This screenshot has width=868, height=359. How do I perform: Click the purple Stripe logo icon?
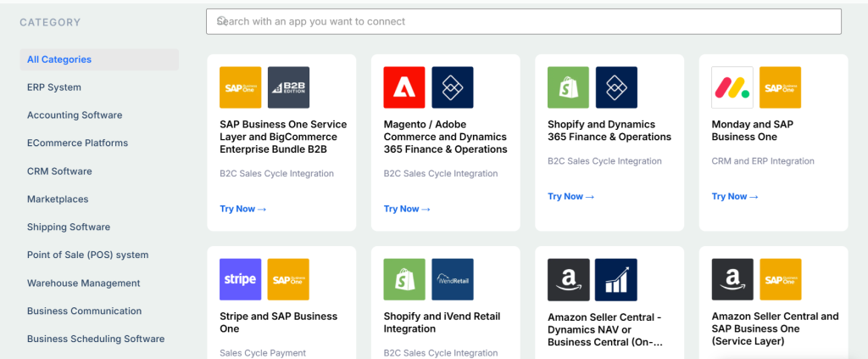point(241,279)
